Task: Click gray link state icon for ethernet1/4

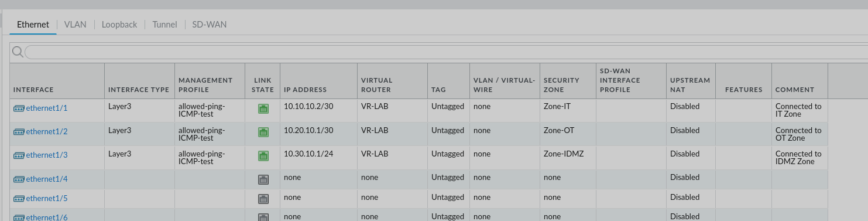Action: coord(263,179)
